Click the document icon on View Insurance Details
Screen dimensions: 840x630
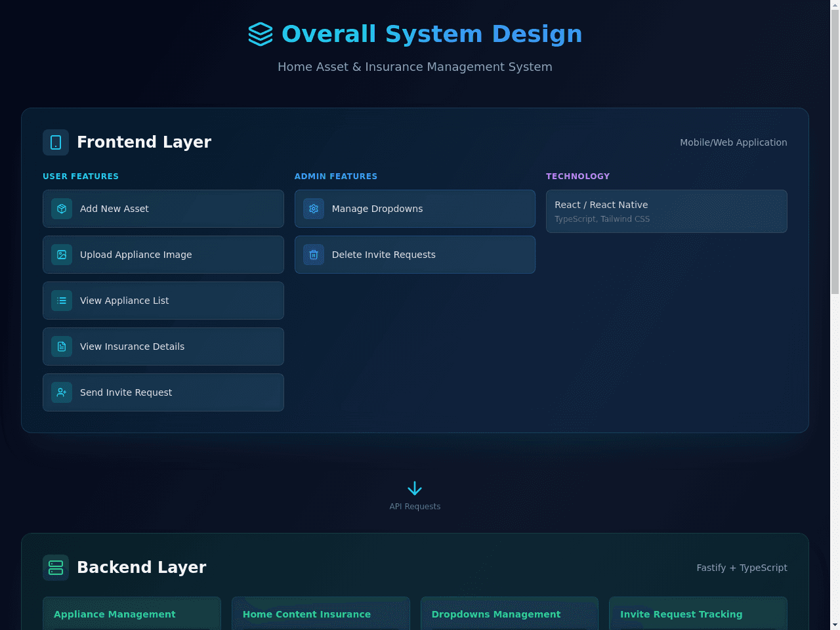pyautogui.click(x=62, y=346)
